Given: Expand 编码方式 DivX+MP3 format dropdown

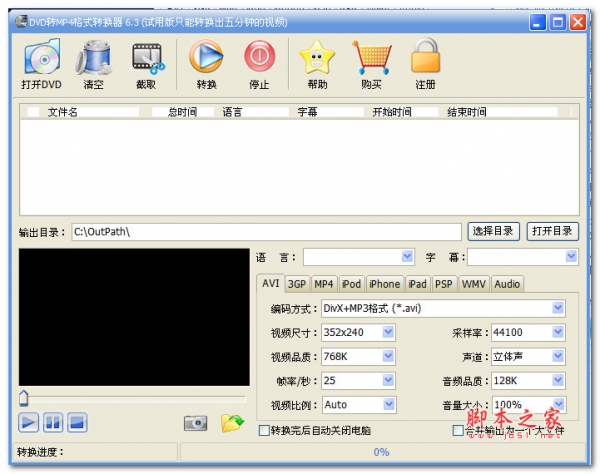Looking at the screenshot, I should click(x=558, y=308).
